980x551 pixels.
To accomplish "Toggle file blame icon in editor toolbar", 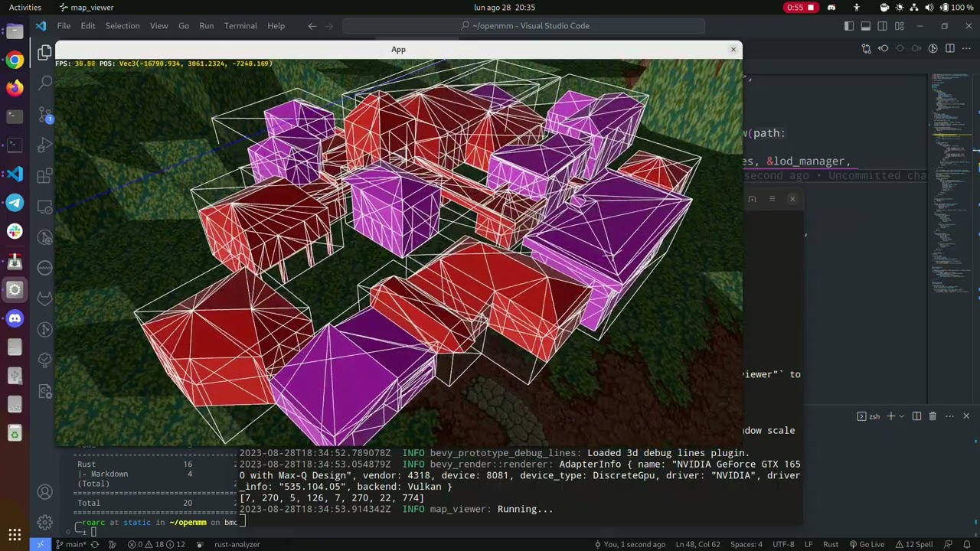I will [x=933, y=48].
